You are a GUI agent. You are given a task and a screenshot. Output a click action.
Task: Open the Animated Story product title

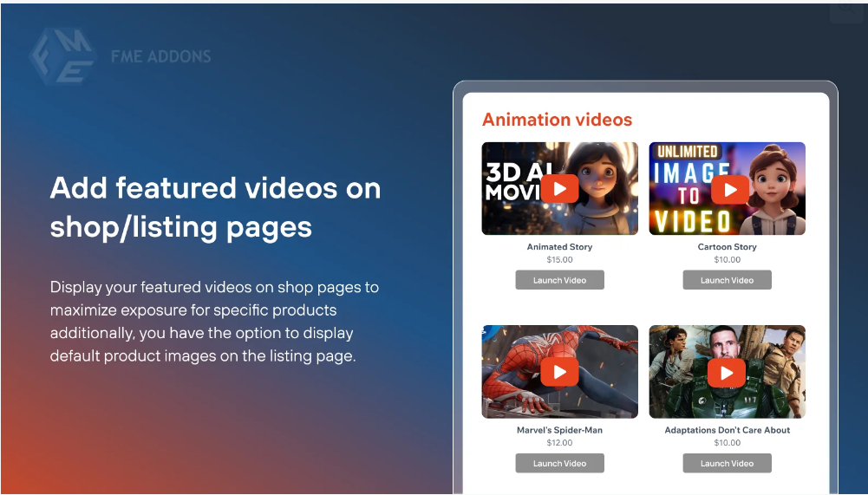click(x=559, y=247)
